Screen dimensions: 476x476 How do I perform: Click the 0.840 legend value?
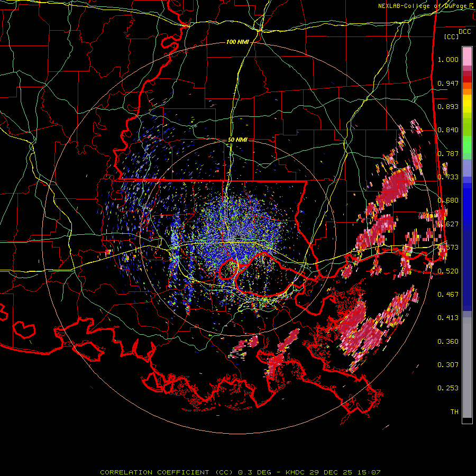click(x=448, y=130)
